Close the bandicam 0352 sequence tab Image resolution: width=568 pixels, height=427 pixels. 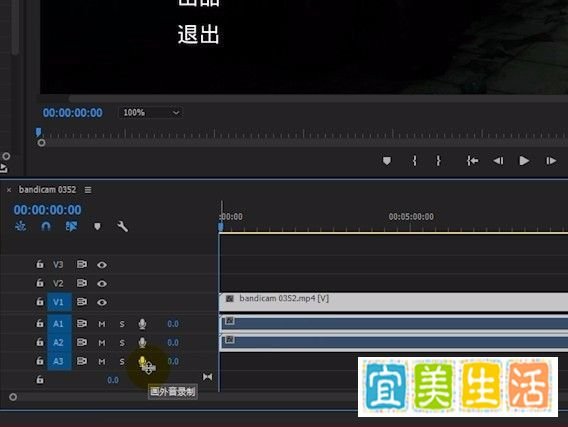pos(9,190)
